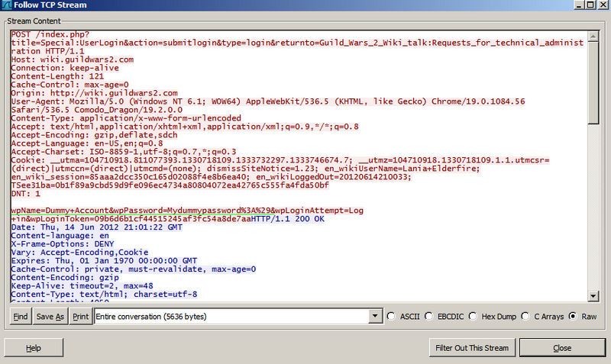
Task: Click the 'Date: Thu, 14 Jun 2012' line
Action: (x=97, y=227)
